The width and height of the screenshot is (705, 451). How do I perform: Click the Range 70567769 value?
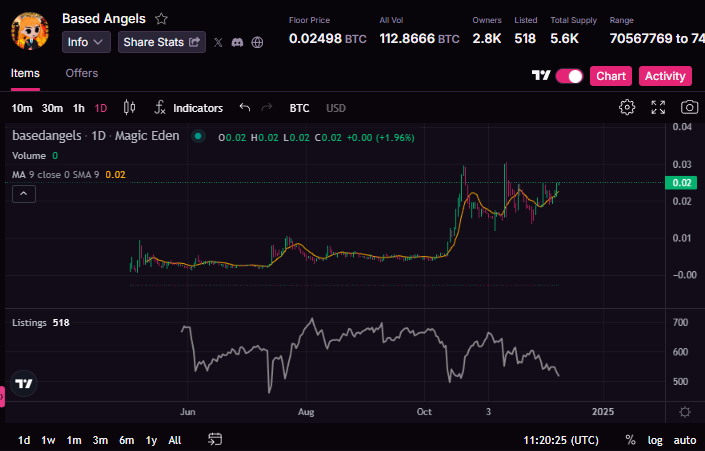coord(657,39)
